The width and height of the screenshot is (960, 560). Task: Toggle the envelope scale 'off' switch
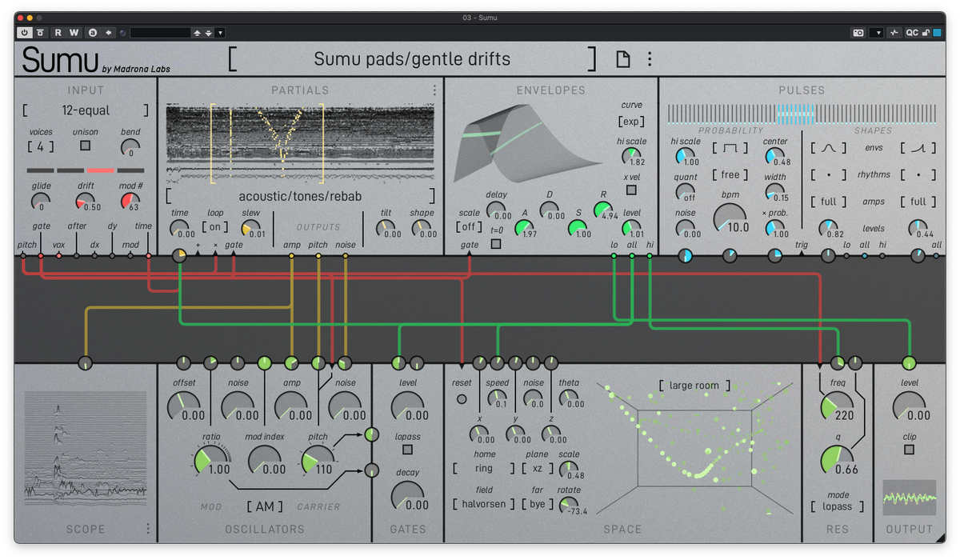click(x=469, y=227)
